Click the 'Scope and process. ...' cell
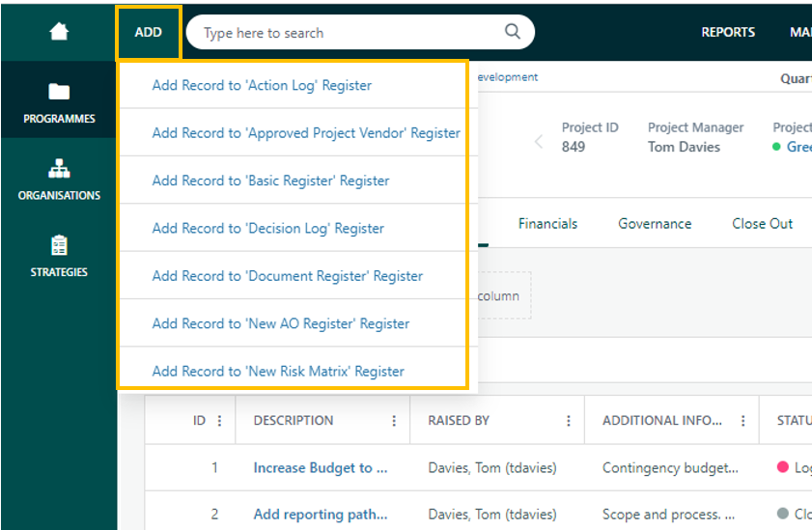This screenshot has width=812, height=530. [668, 515]
